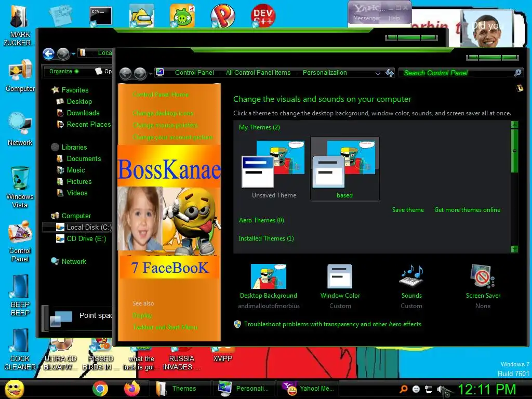Image resolution: width=532 pixels, height=399 pixels.
Task: Select CD Drive (E:) in the tree
Action: (x=81, y=239)
